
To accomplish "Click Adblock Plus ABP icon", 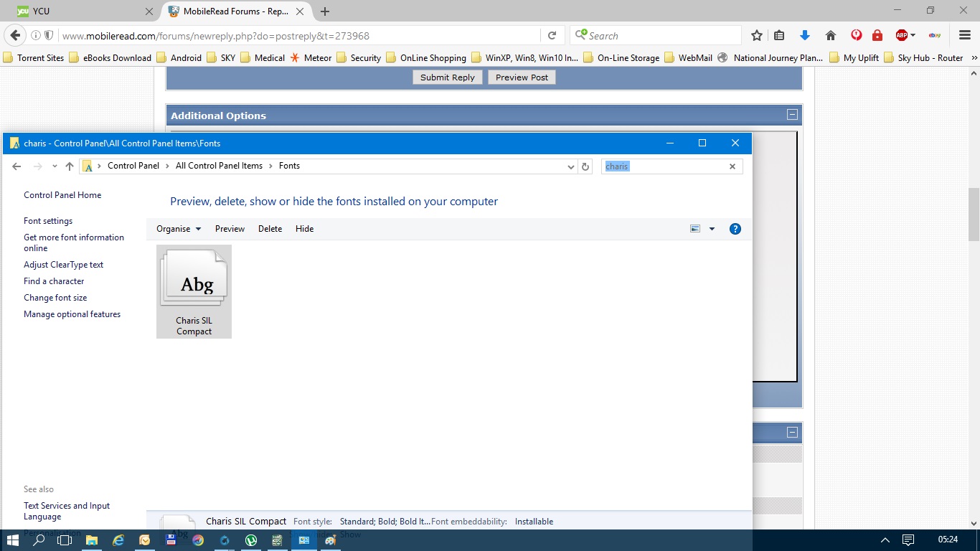I will tap(902, 35).
